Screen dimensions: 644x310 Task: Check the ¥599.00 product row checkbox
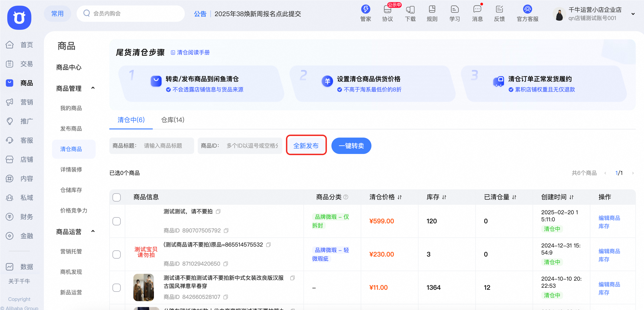pos(117,221)
